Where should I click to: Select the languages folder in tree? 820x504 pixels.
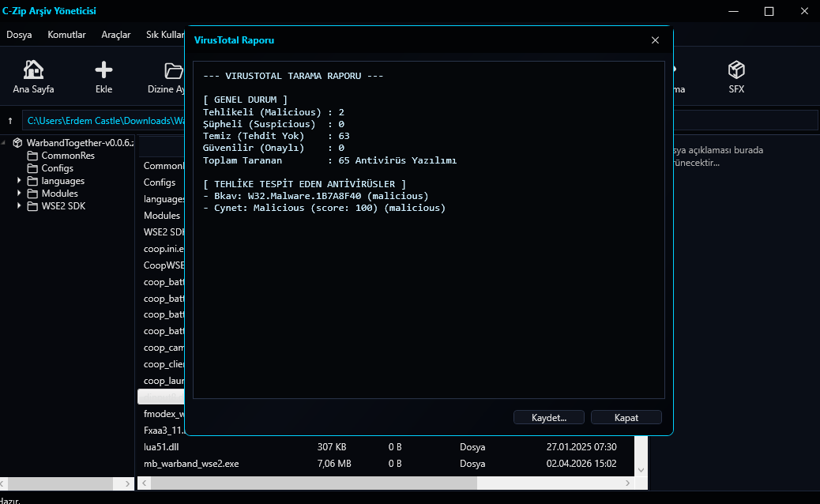click(62, 181)
